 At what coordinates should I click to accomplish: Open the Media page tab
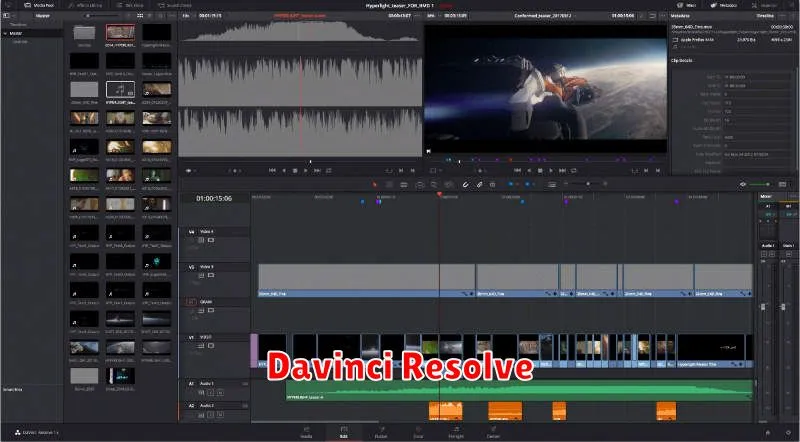[306, 432]
